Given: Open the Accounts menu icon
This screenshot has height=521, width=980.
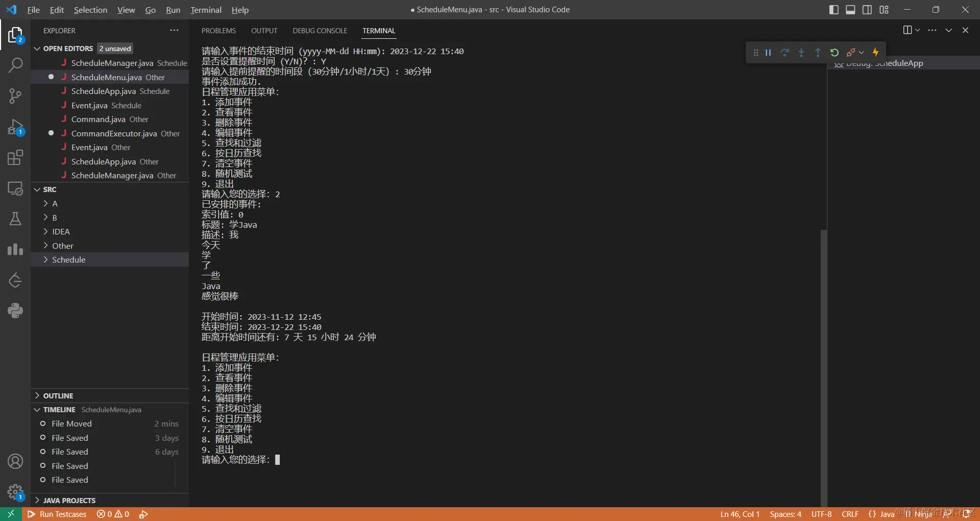Looking at the screenshot, I should 15,461.
